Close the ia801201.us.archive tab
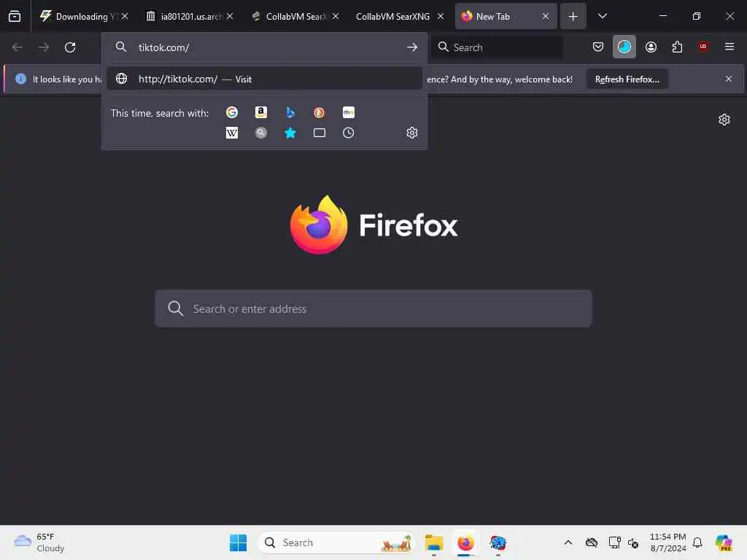 (230, 16)
